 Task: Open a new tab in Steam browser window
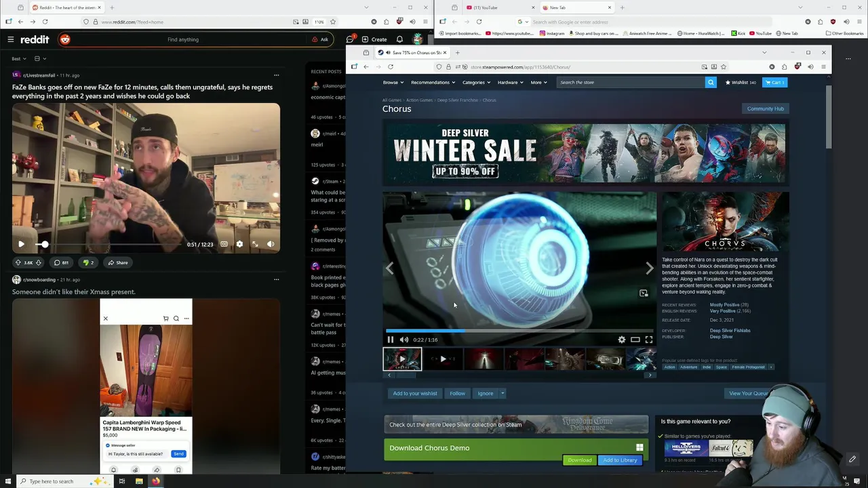tap(457, 52)
